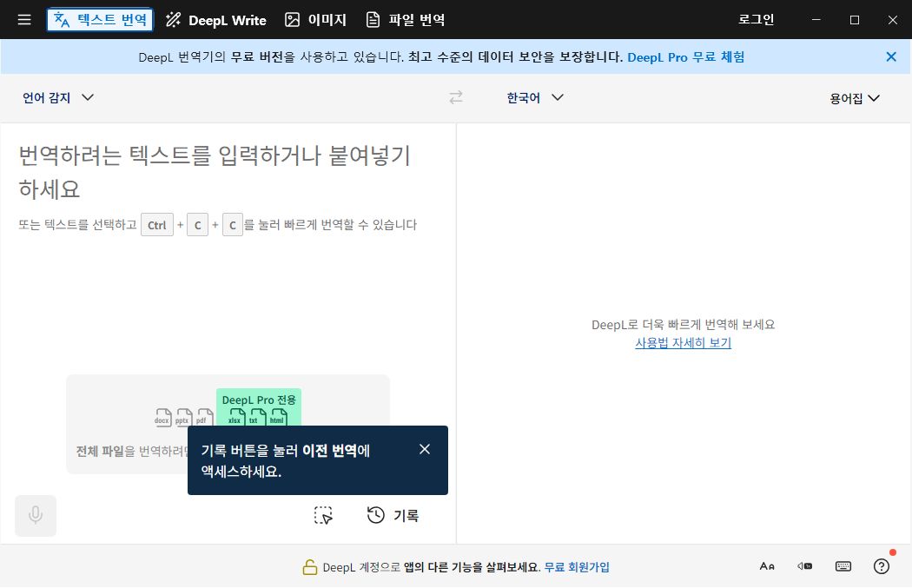
Task: Close the DeepL window
Action: coord(893,20)
